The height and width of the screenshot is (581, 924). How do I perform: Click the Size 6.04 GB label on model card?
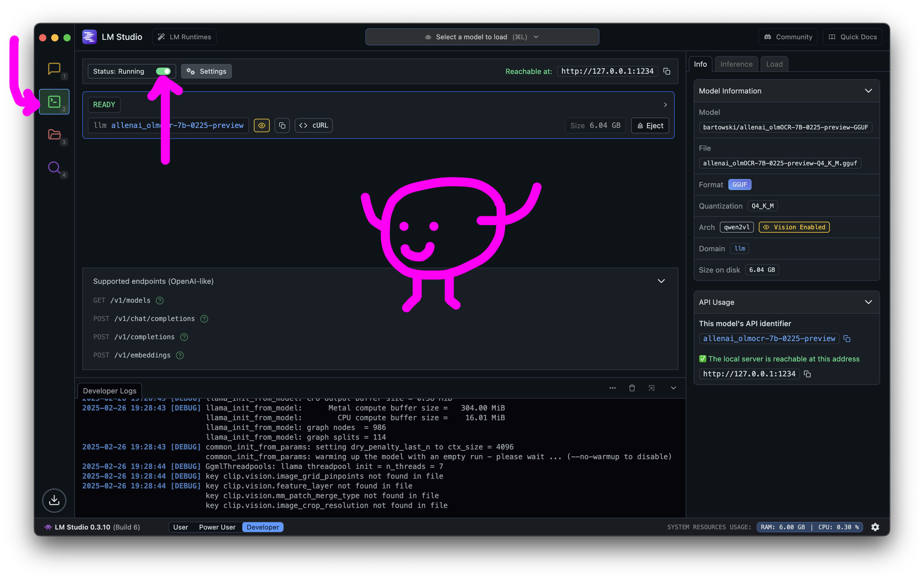pos(595,125)
